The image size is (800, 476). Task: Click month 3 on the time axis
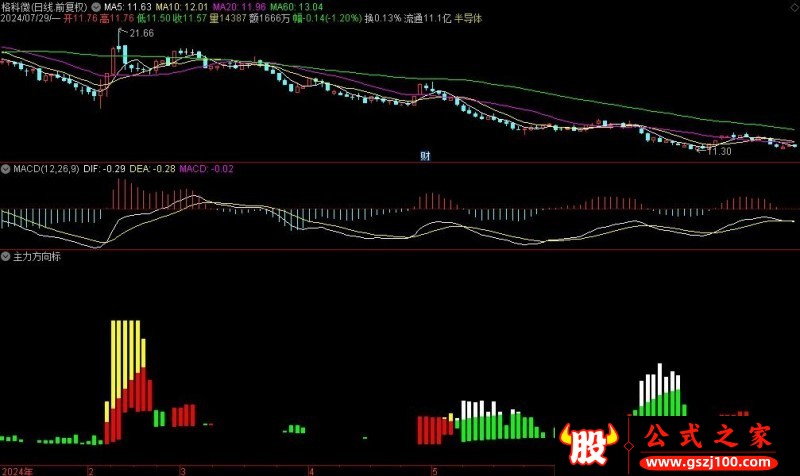[183, 471]
